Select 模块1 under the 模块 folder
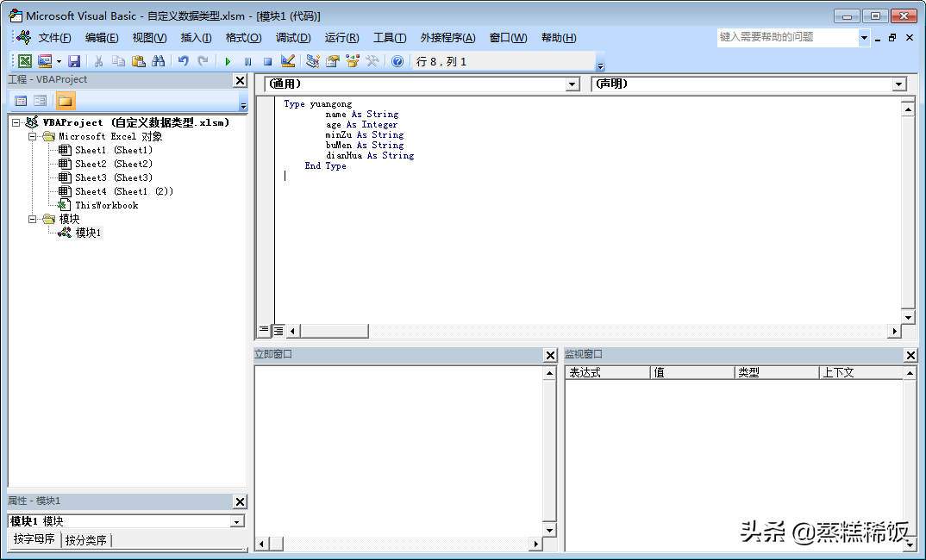The height and width of the screenshot is (560, 926). pyautogui.click(x=88, y=232)
